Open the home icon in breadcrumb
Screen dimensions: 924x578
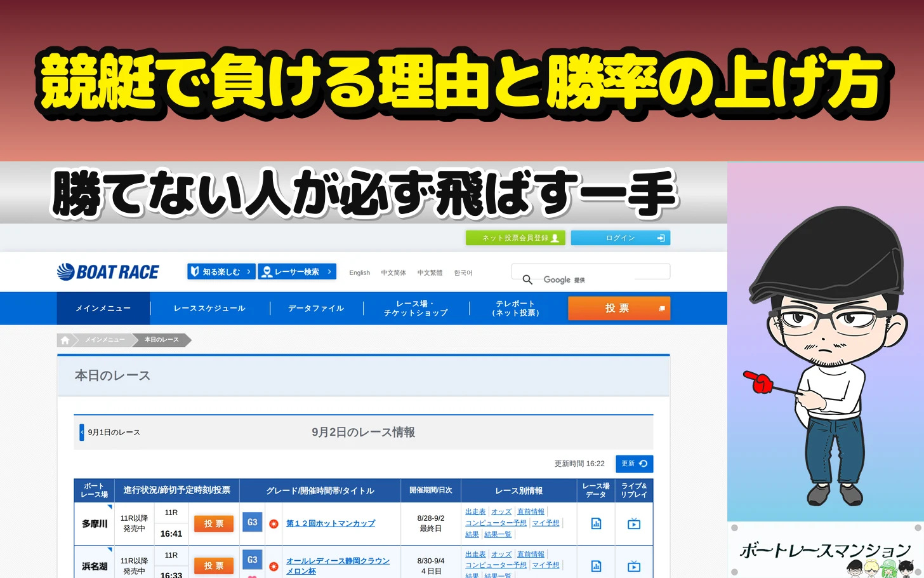coord(65,340)
